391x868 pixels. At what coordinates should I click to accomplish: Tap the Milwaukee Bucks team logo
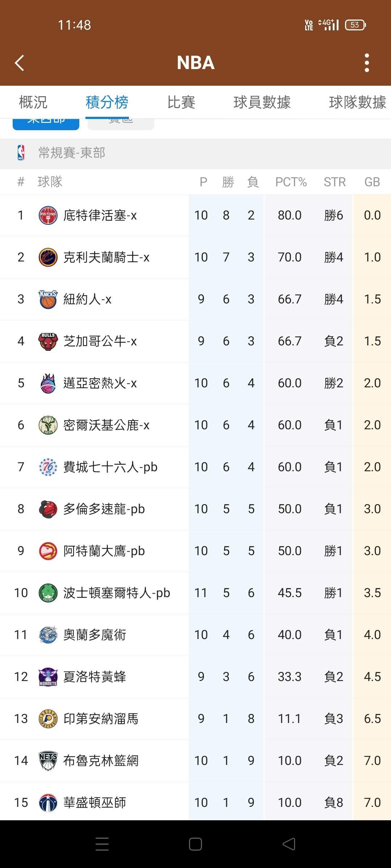48,425
